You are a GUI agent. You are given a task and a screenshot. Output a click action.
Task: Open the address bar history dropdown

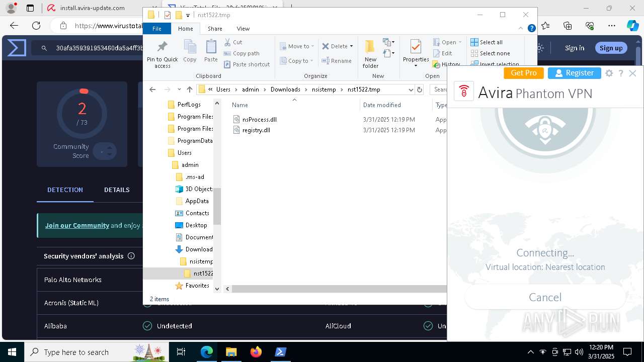click(411, 89)
